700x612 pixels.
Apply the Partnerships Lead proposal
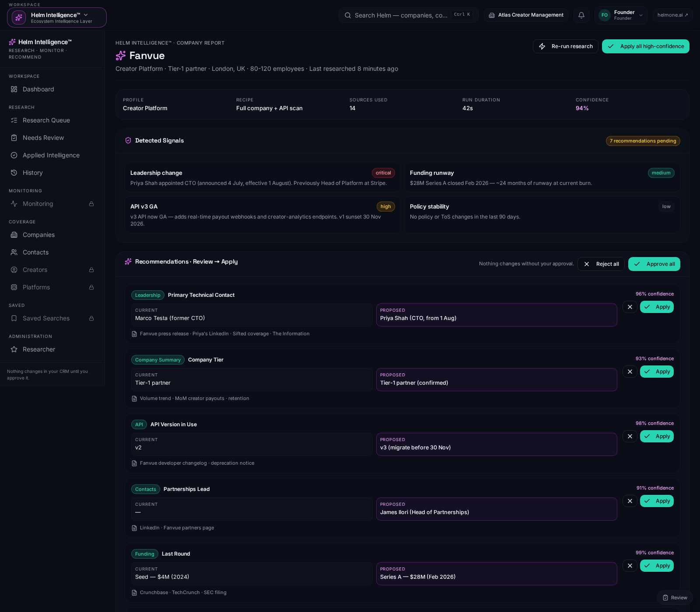tap(657, 501)
